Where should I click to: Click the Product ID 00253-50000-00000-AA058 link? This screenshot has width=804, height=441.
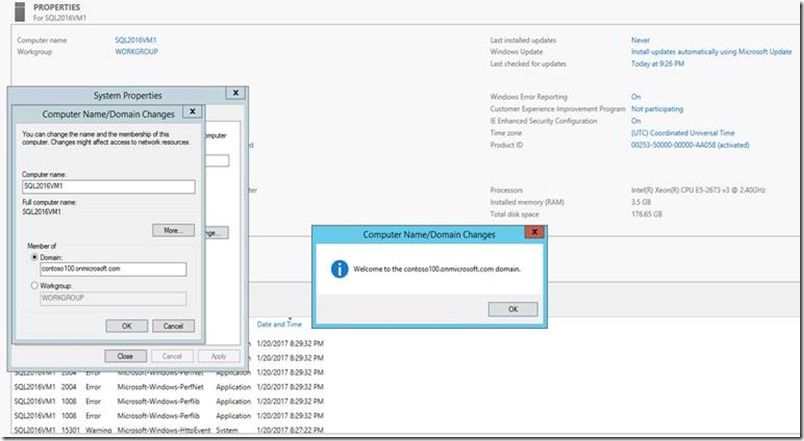point(690,145)
